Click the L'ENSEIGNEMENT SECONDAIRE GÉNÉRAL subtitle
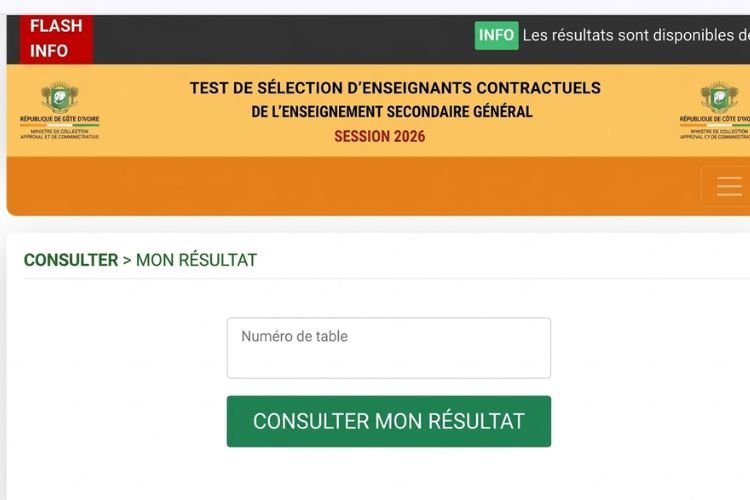This screenshot has width=750, height=500. pyautogui.click(x=392, y=112)
